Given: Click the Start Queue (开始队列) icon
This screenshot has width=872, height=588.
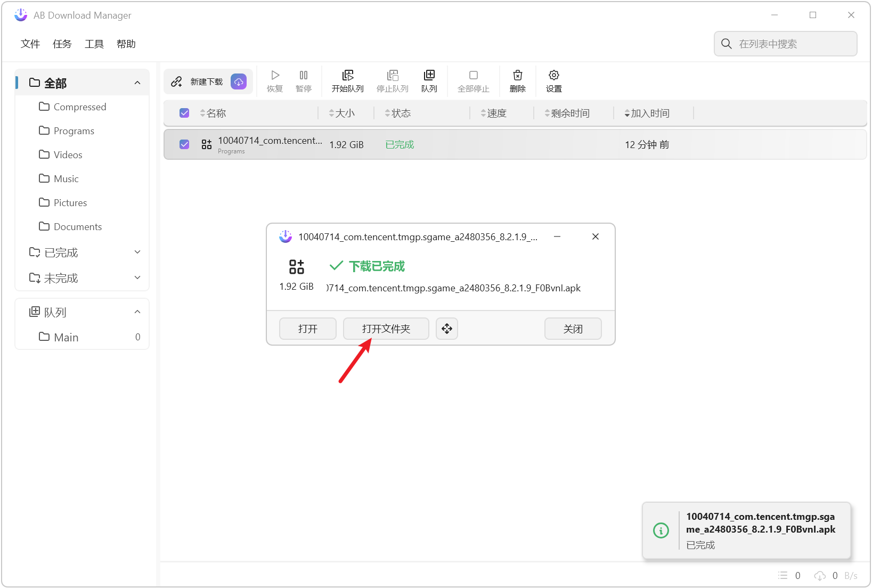Looking at the screenshot, I should click(x=348, y=75).
